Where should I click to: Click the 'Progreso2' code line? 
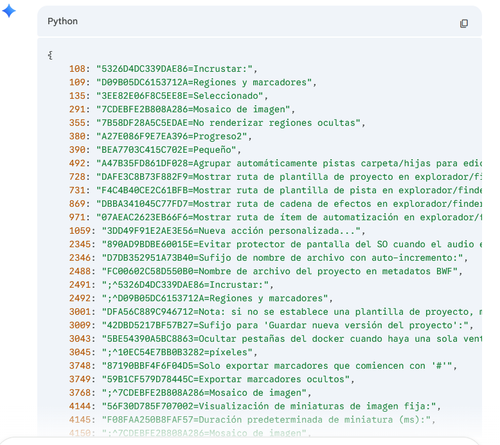[160, 136]
